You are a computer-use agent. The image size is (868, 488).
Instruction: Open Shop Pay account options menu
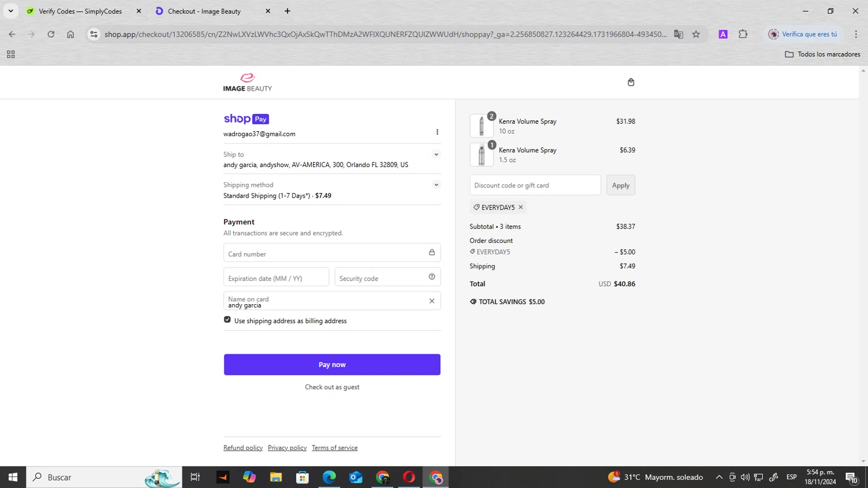[x=437, y=132]
